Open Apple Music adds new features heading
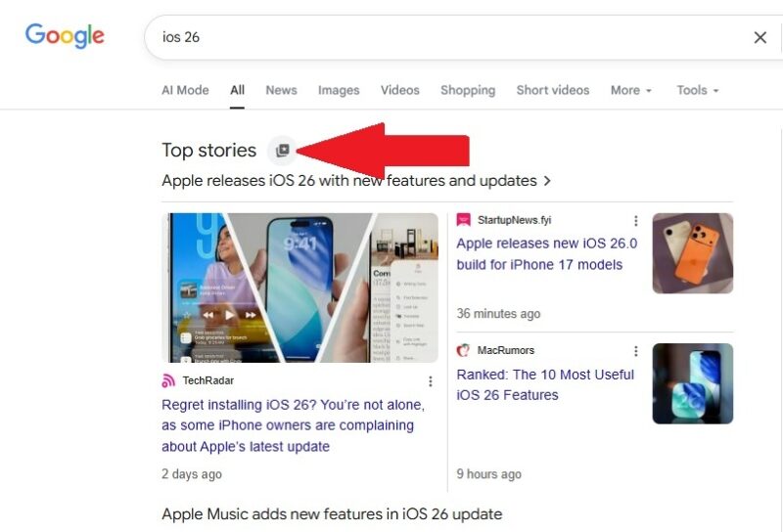Screen dimensions: 783x532 tap(332, 514)
